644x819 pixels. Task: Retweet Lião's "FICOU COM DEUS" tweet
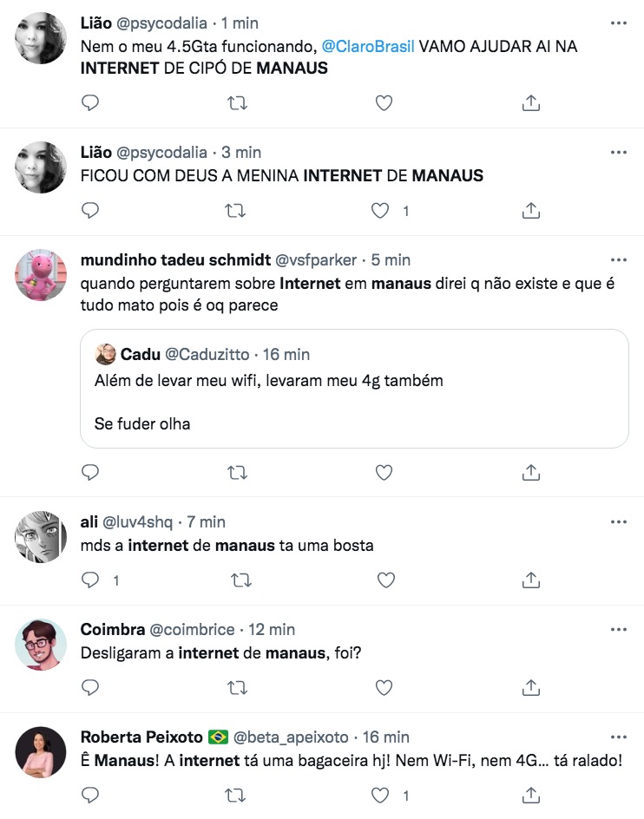point(237,211)
